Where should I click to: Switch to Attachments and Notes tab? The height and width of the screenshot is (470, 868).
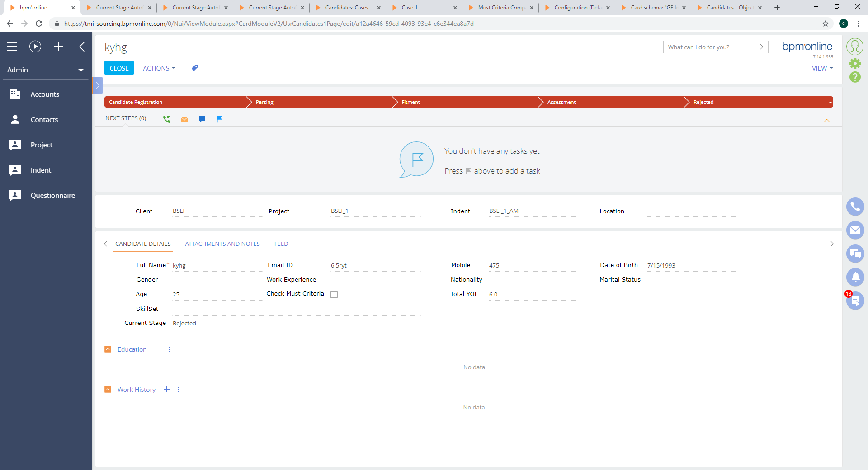coord(222,244)
